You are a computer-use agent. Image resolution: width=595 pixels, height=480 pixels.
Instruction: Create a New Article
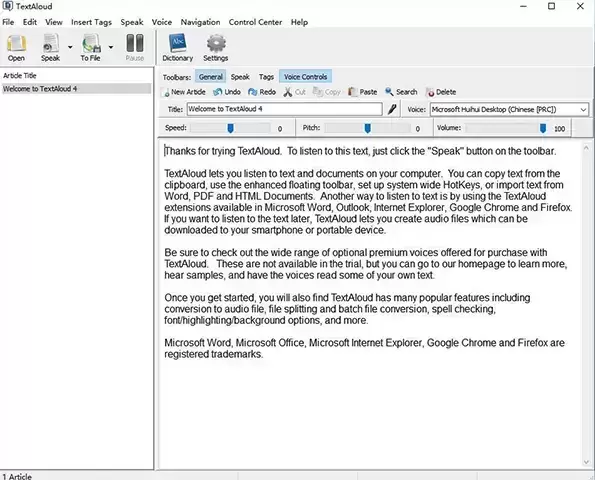click(184, 92)
